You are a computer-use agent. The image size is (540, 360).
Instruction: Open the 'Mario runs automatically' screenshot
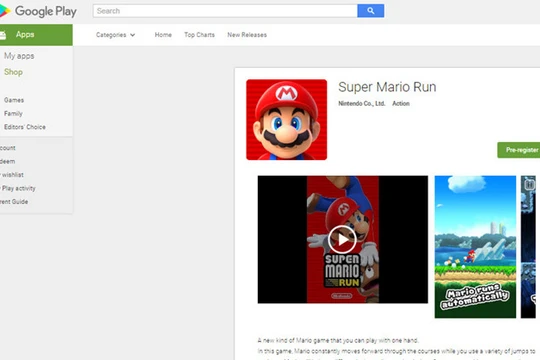(475, 247)
